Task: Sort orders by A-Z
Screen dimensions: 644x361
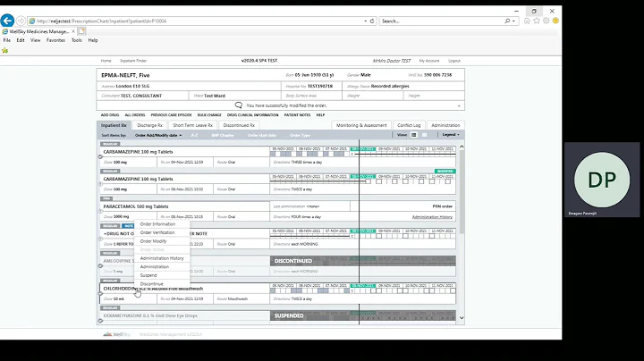Action: coord(194,136)
